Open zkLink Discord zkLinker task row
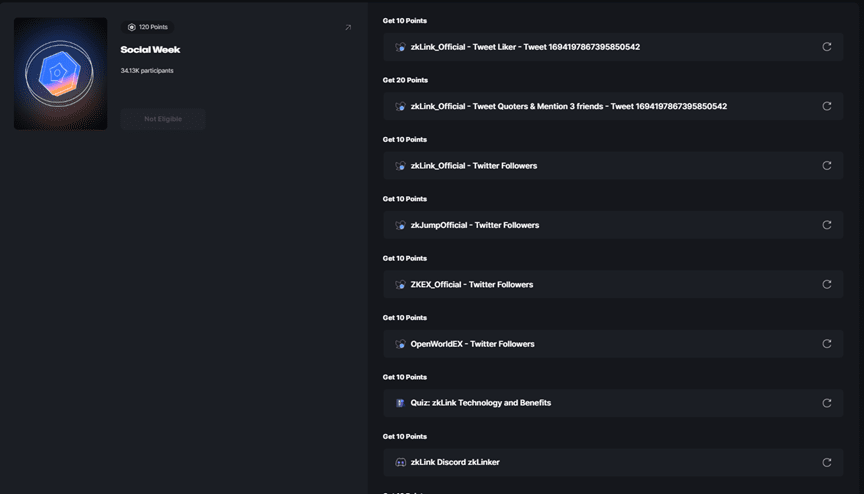864x494 pixels. tap(613, 463)
